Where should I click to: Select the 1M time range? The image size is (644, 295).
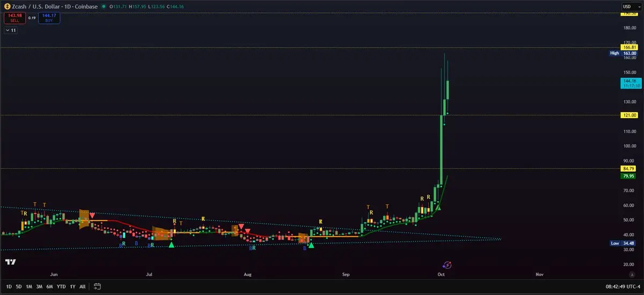point(29,286)
